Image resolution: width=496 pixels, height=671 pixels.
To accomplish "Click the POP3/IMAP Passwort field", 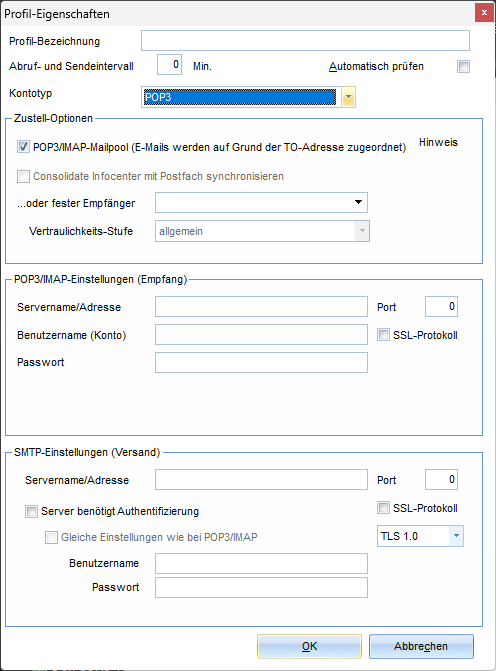I will 261,362.
